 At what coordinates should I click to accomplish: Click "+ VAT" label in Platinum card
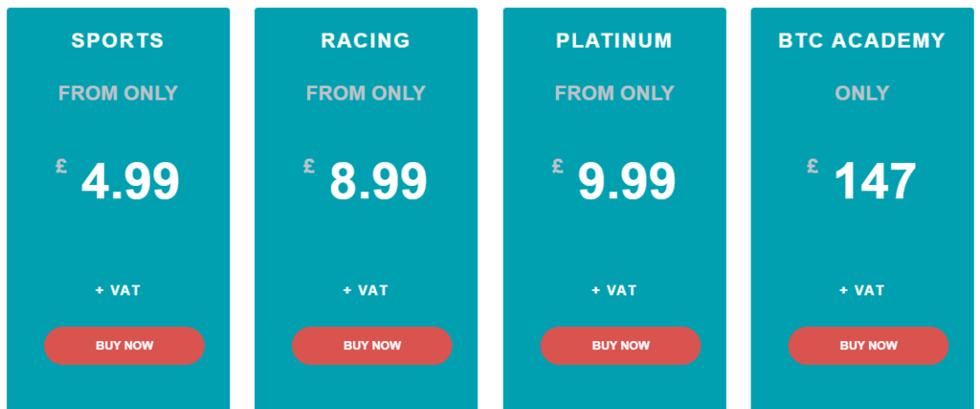614,290
